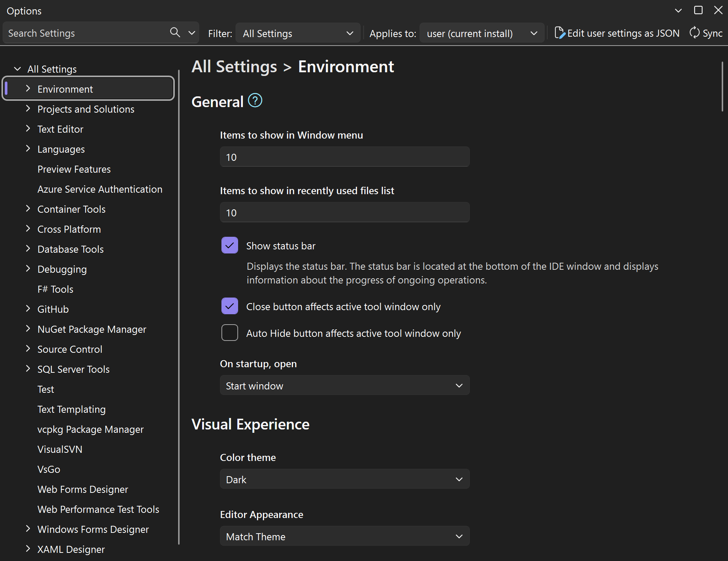Open the On startup, open dropdown
The height and width of the screenshot is (561, 728).
[x=344, y=385]
